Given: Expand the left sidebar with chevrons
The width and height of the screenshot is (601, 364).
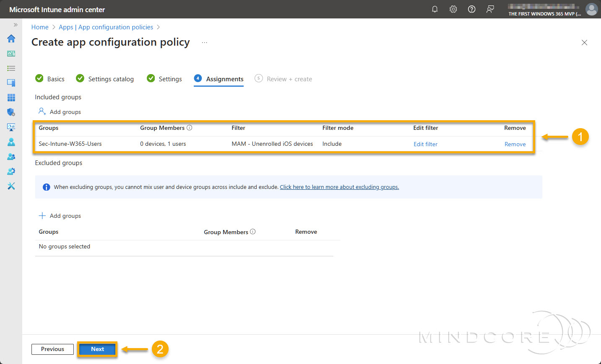Looking at the screenshot, I should [x=16, y=25].
